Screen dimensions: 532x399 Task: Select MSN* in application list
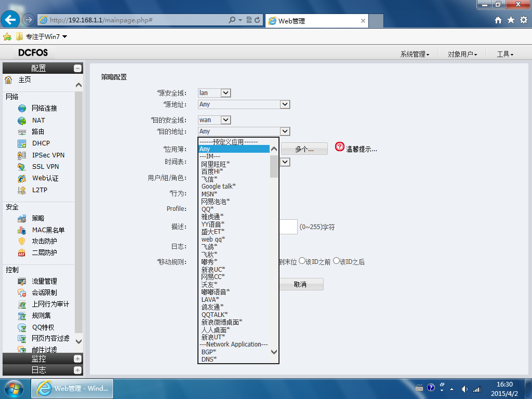click(x=209, y=194)
